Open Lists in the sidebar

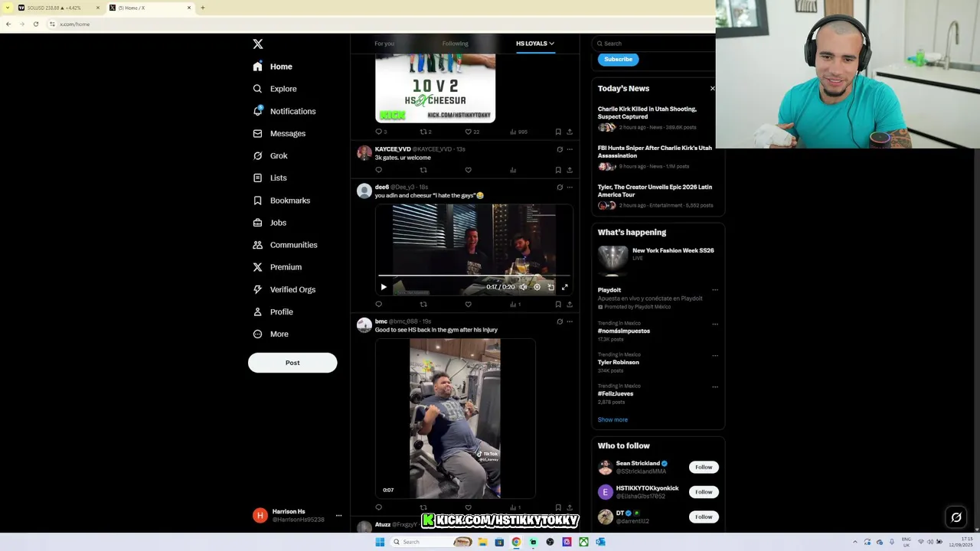(x=269, y=178)
